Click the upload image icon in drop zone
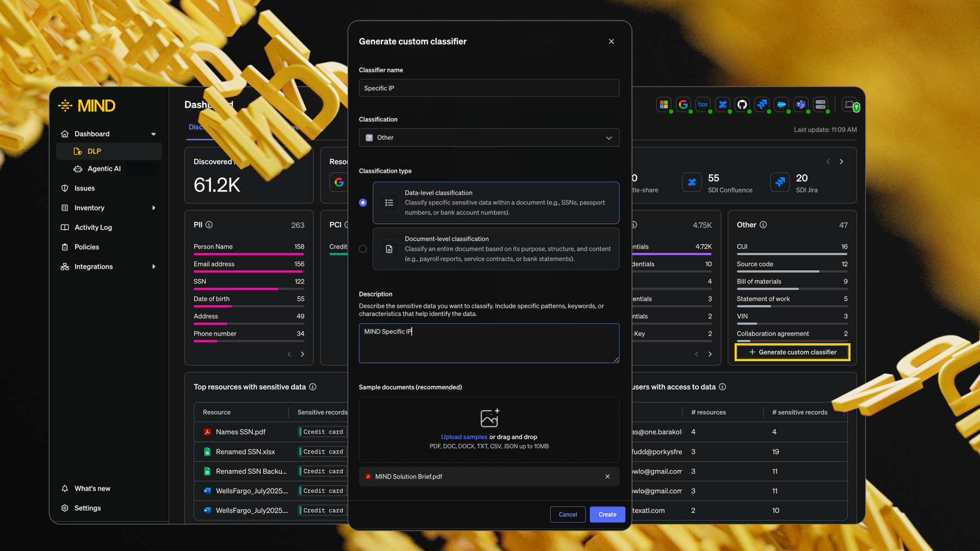This screenshot has width=980, height=551. point(490,418)
